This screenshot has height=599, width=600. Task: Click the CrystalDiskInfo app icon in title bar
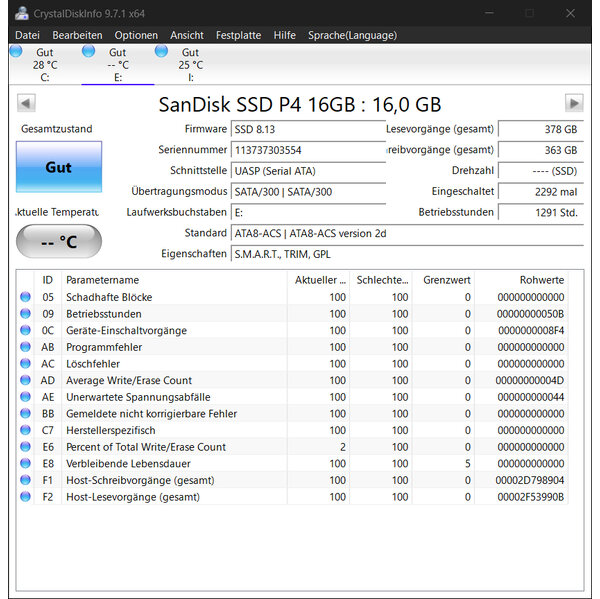pyautogui.click(x=18, y=13)
